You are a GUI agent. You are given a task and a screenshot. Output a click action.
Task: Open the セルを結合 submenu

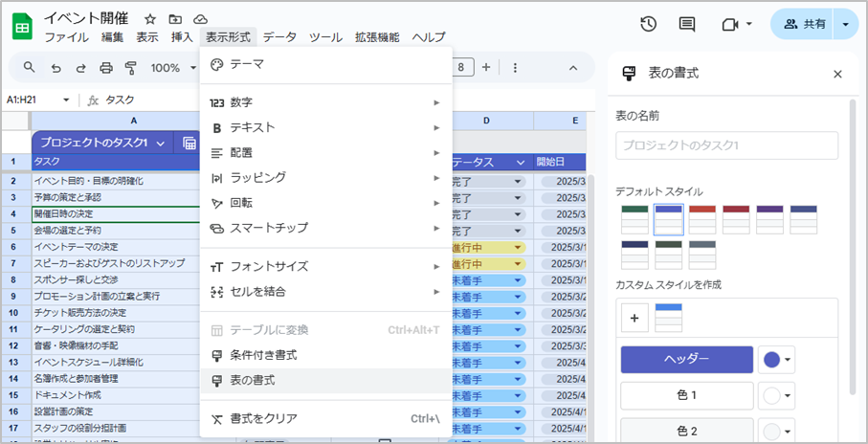(326, 291)
